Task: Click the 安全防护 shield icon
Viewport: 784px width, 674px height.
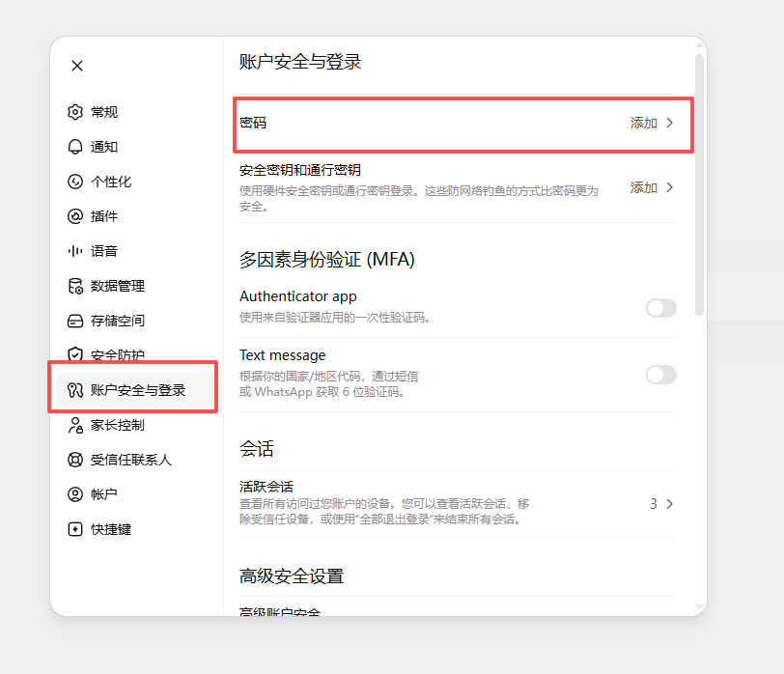Action: [x=75, y=354]
